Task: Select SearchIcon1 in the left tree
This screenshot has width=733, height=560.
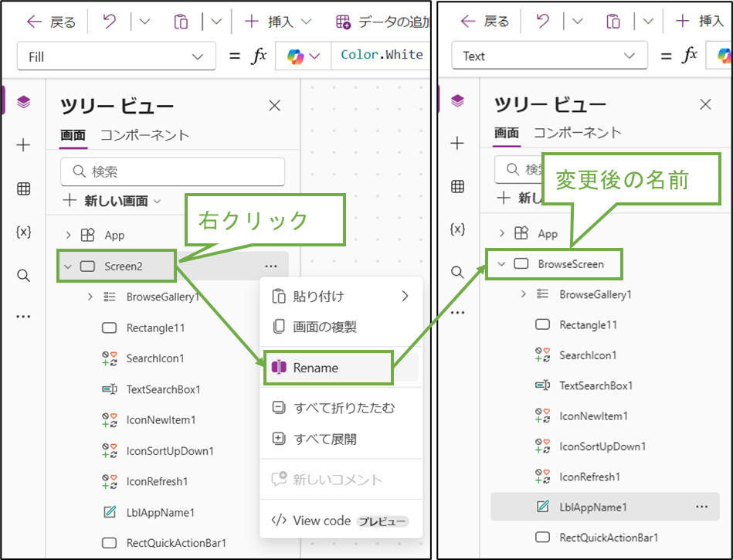Action: (x=155, y=358)
